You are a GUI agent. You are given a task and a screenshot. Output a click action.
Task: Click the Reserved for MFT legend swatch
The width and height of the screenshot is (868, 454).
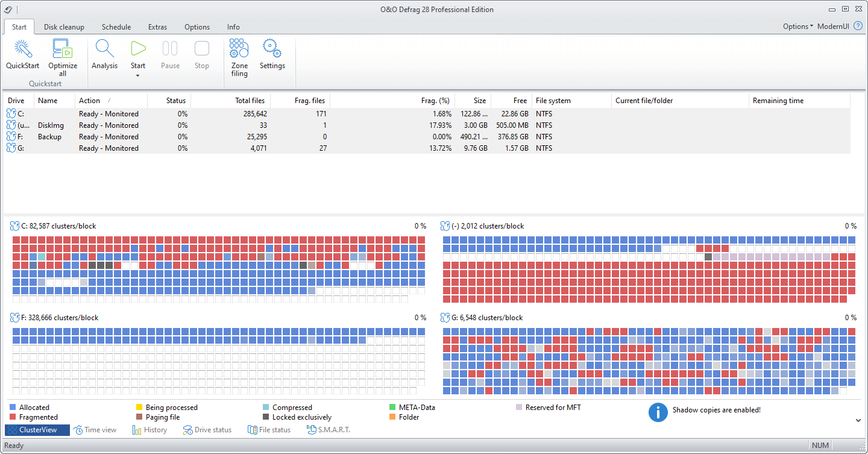519,408
